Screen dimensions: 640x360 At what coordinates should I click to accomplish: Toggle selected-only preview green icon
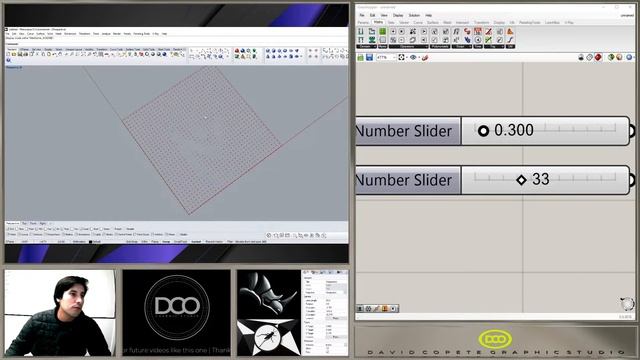point(611,58)
